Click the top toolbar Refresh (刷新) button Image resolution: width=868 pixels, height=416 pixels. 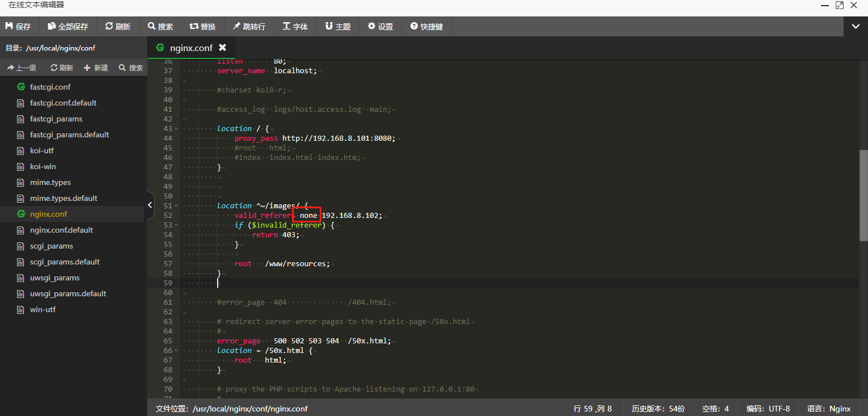pos(118,27)
